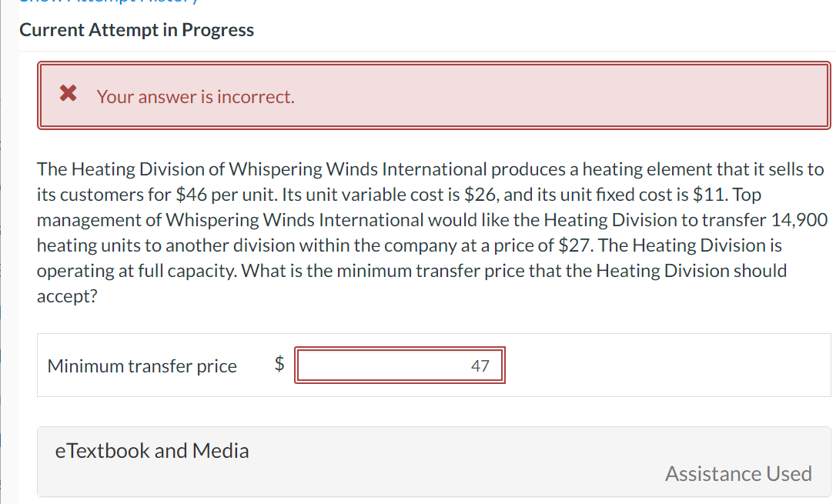The width and height of the screenshot is (836, 504).
Task: Click the Current Attempt in Progress heading
Action: [x=136, y=30]
